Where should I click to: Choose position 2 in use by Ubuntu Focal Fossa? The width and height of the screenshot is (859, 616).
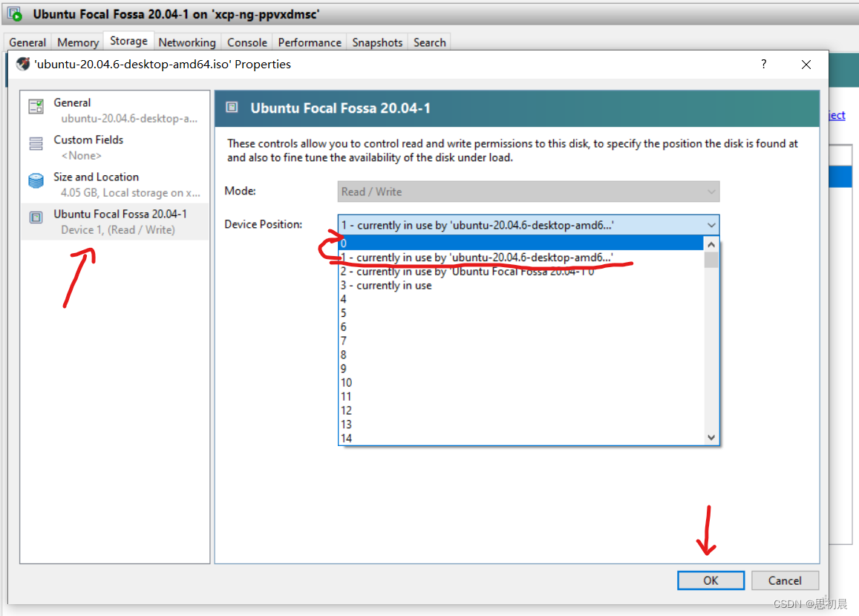click(x=521, y=271)
